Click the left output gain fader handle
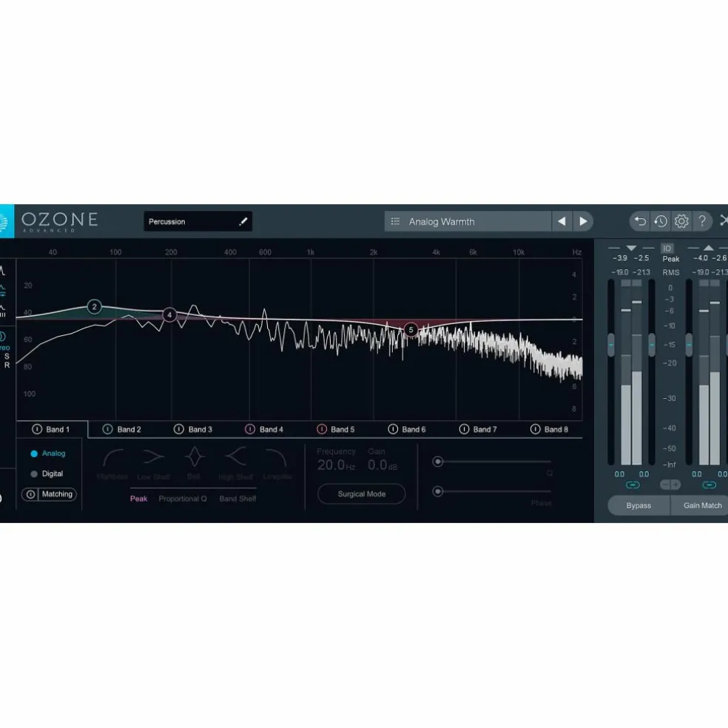Image resolution: width=728 pixels, height=728 pixels. tap(689, 345)
